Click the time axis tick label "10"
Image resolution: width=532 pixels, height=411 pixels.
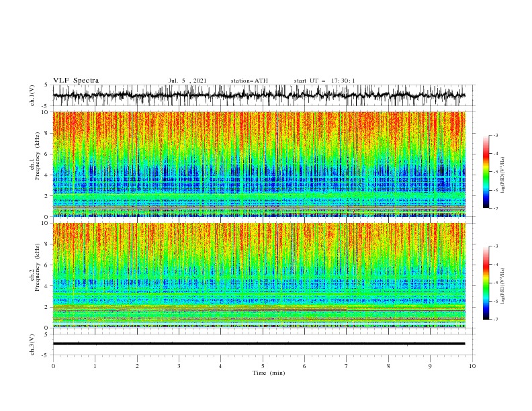pyautogui.click(x=472, y=366)
